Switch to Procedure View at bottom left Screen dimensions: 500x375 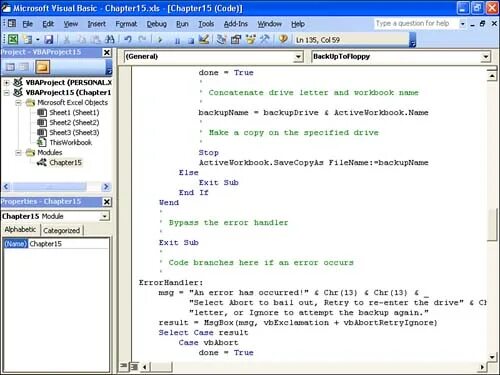[x=123, y=366]
